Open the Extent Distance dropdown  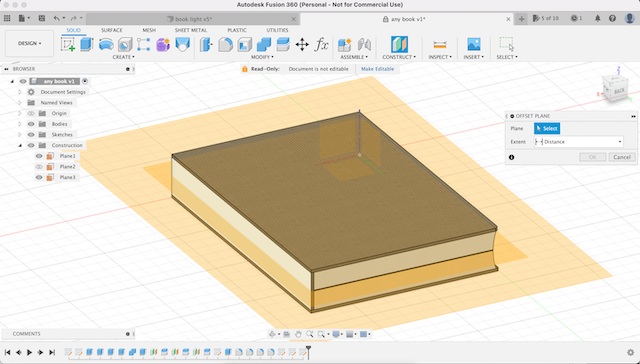pos(579,142)
